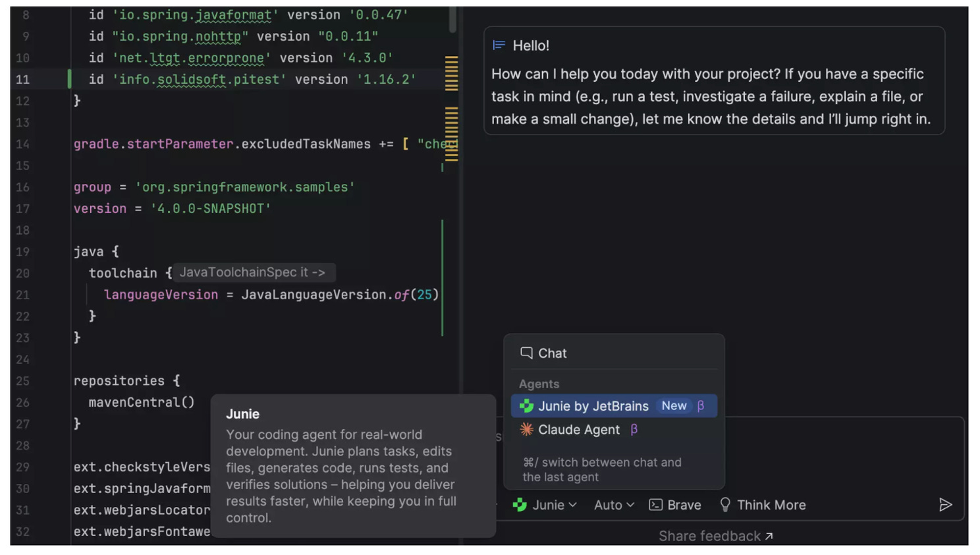Click mavenCentral() in repositories block
This screenshot has height=555, width=980.
(x=142, y=402)
